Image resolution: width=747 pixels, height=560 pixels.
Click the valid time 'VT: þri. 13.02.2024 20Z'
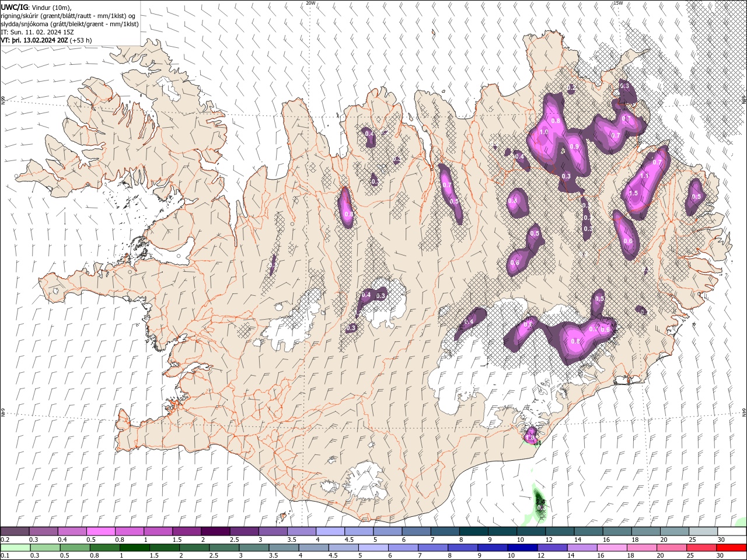point(34,40)
